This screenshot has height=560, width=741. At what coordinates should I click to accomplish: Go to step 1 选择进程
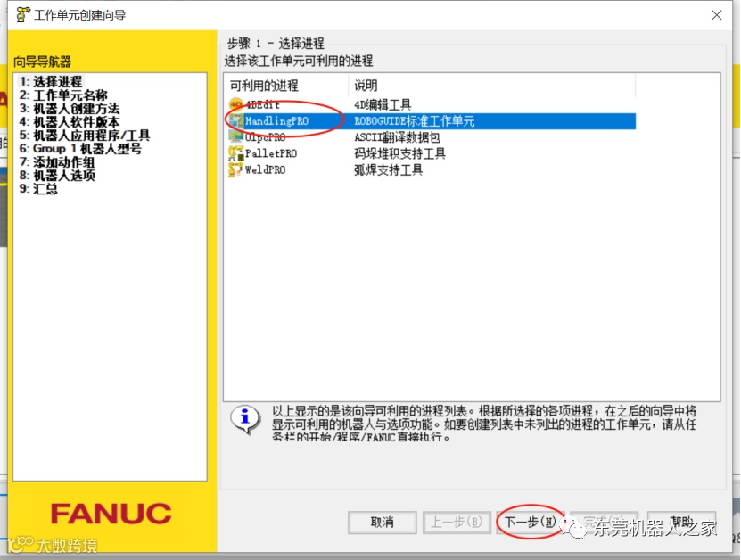[x=51, y=81]
